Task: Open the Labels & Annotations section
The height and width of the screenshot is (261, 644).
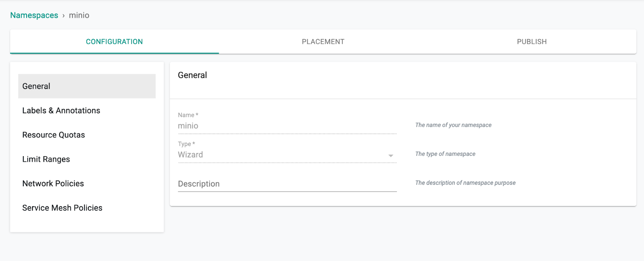Action: pos(61,111)
